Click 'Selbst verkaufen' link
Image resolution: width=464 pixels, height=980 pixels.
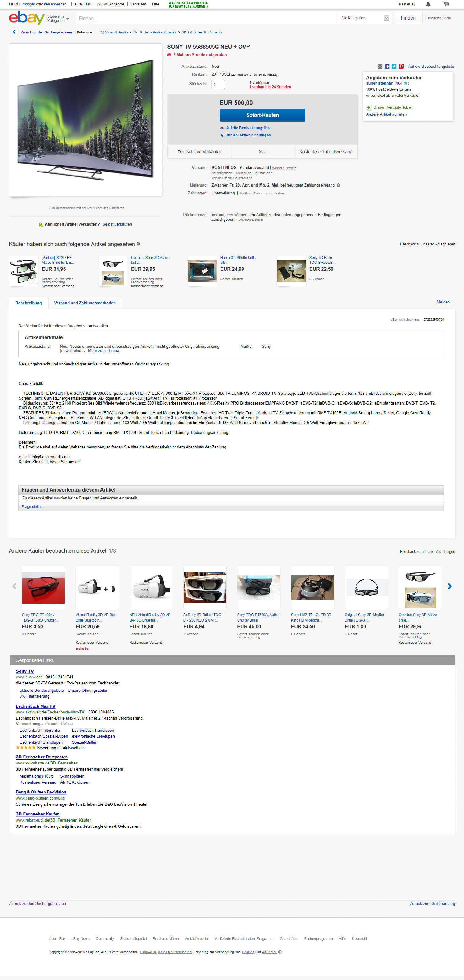click(x=117, y=224)
